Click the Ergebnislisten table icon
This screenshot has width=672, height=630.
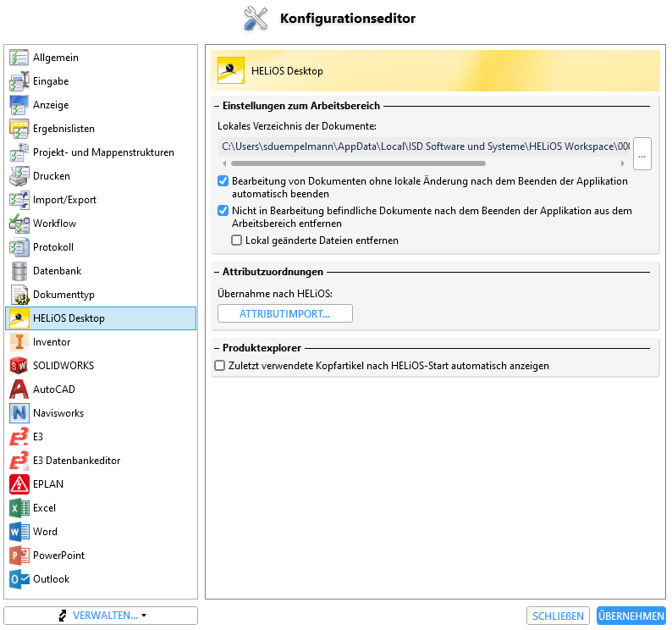[x=19, y=129]
